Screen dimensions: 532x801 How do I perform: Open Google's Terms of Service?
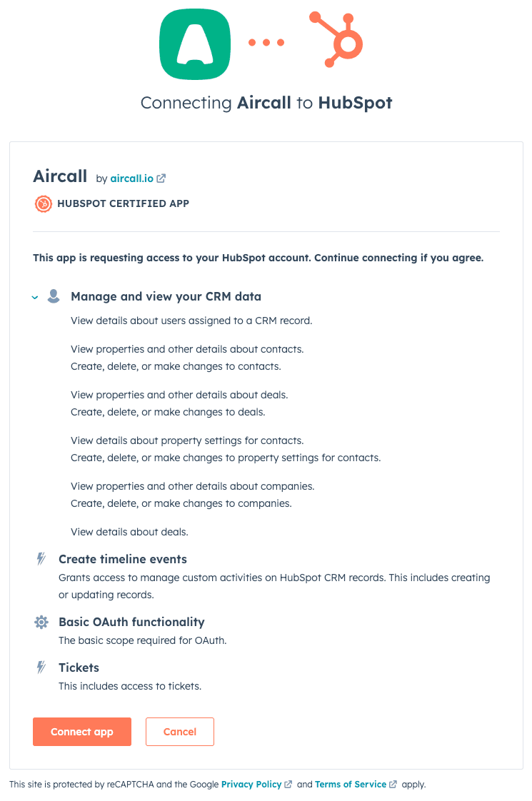pos(350,784)
